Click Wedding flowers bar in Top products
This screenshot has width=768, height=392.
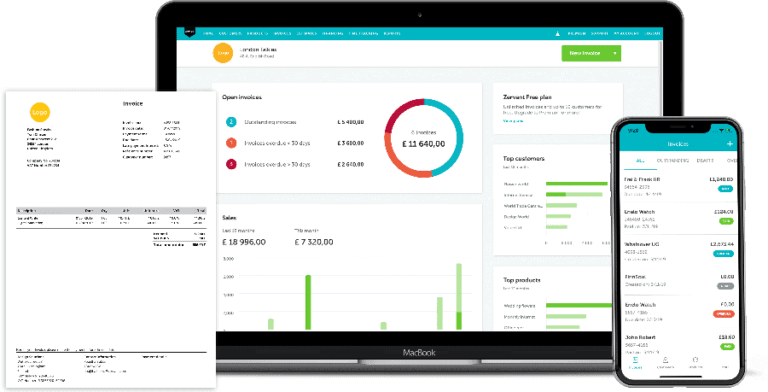pyautogui.click(x=579, y=305)
